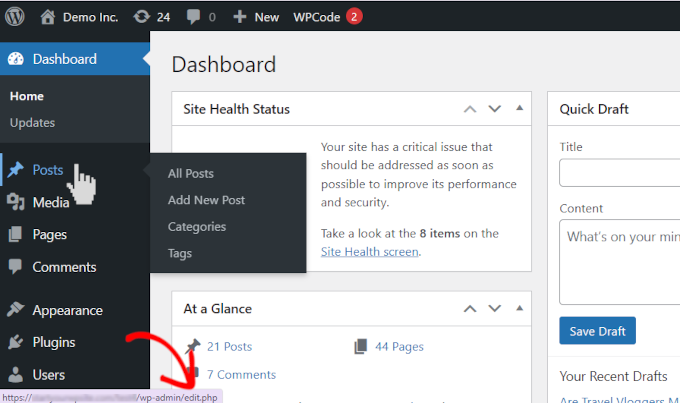The height and width of the screenshot is (403, 680).
Task: Open Categories from the Posts submenu
Action: pyautogui.click(x=197, y=227)
